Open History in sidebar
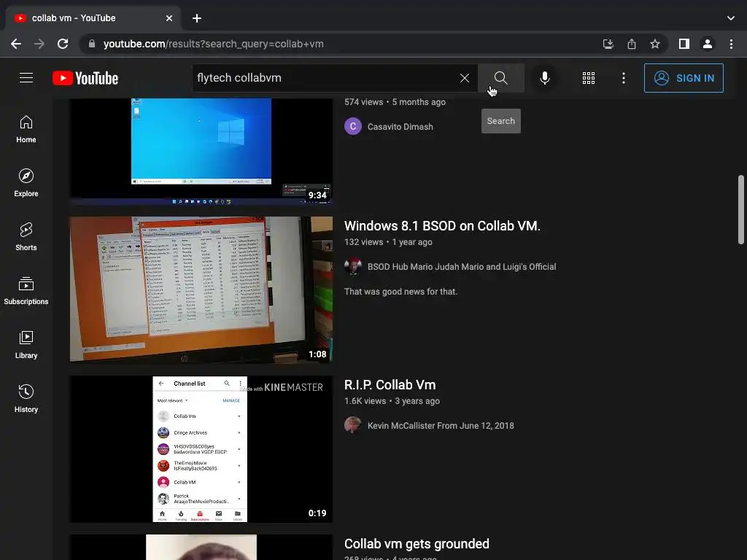 [x=26, y=399]
